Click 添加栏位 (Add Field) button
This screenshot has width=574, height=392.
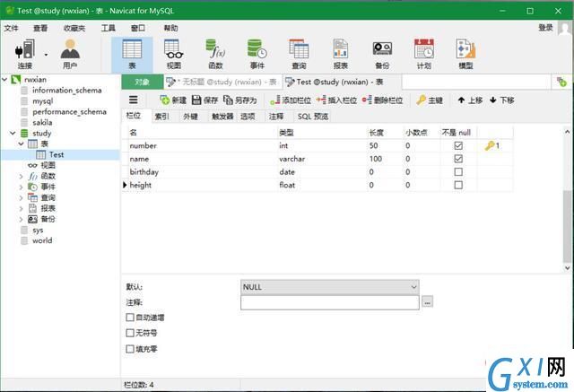[291, 100]
